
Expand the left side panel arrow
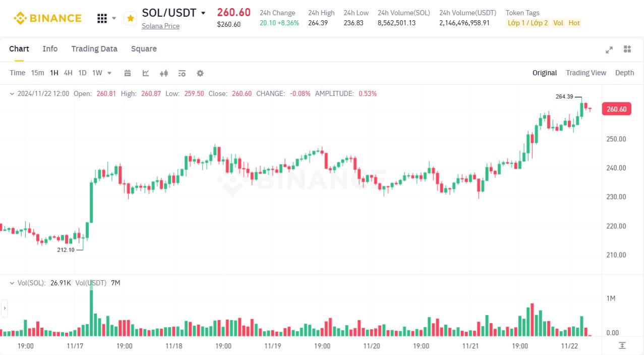click(x=5, y=308)
